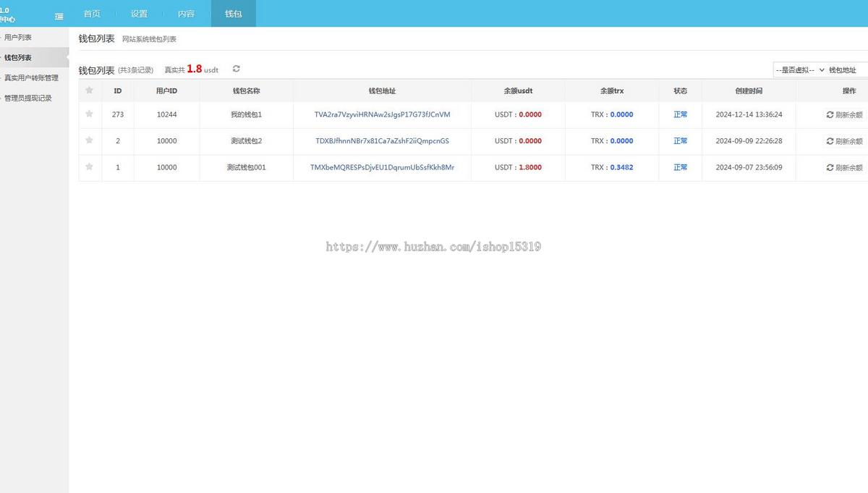This screenshot has height=493, width=868.
Task: Open the 首页 top tab
Action: point(92,14)
